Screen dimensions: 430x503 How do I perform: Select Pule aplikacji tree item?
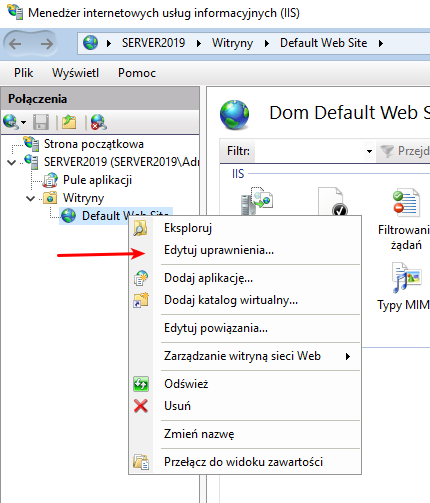[97, 180]
